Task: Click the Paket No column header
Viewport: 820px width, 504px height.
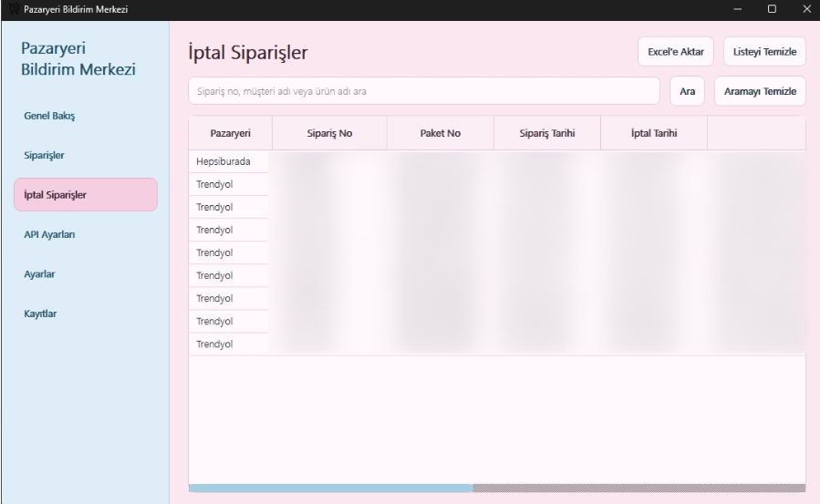Action: [441, 133]
